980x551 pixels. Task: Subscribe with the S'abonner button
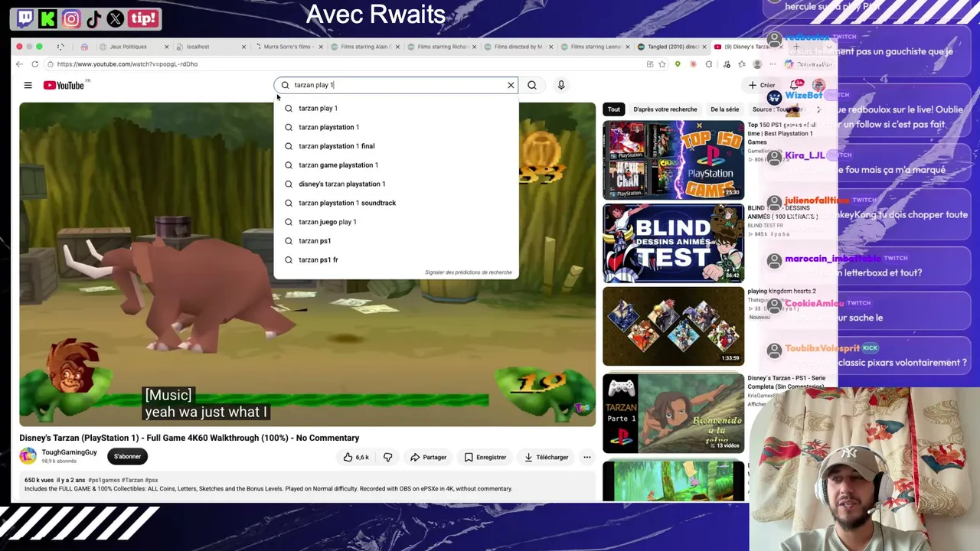tap(127, 456)
